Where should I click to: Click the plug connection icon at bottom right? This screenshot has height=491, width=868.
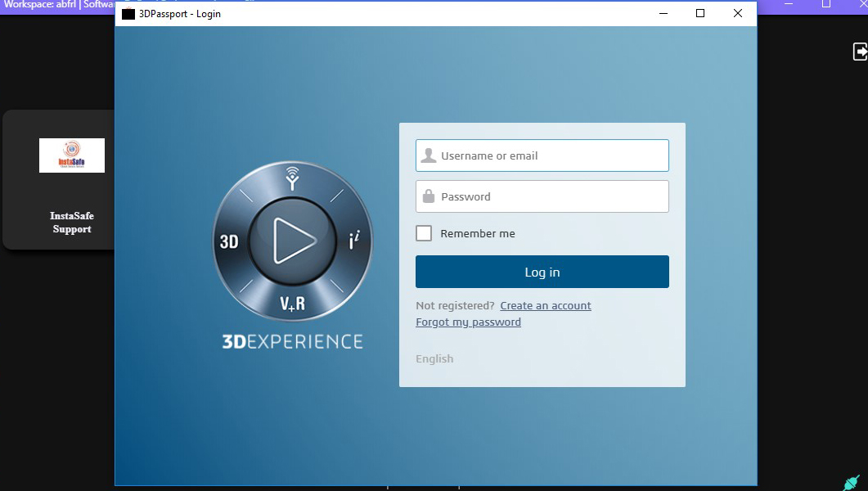pyautogui.click(x=852, y=482)
